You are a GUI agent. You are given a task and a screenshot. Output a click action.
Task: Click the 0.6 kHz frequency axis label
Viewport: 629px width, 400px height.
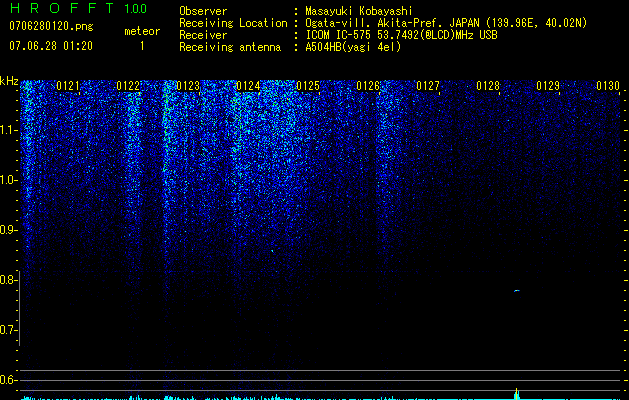click(9, 380)
